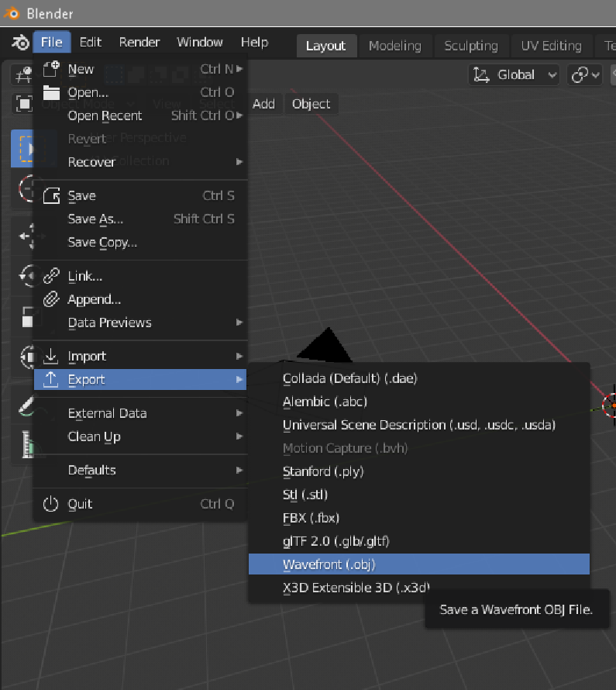Choose Open… in the File menu
616x690 pixels.
tap(140, 92)
